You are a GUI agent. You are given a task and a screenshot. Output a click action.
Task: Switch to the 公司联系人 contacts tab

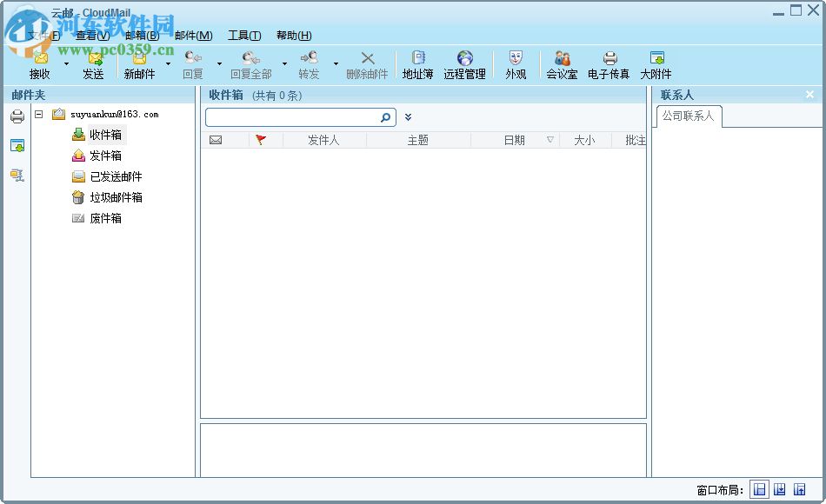(688, 116)
